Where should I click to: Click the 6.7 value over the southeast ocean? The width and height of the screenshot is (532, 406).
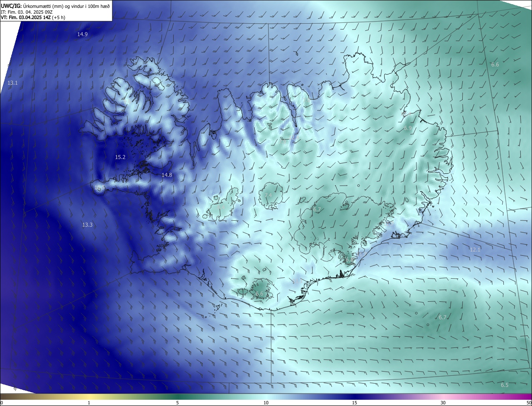point(443,317)
